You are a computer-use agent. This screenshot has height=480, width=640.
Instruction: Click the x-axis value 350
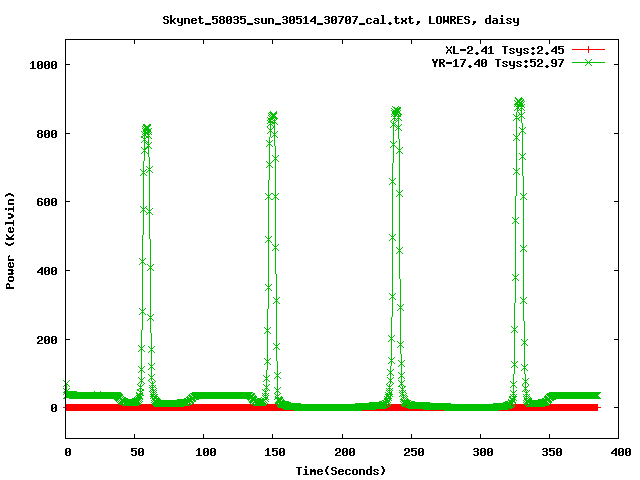click(x=551, y=452)
